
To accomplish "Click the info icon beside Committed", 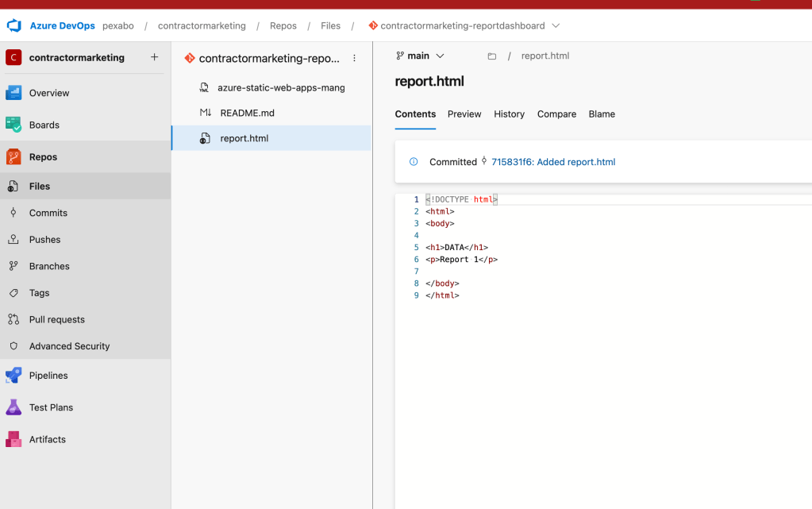I will tap(414, 162).
